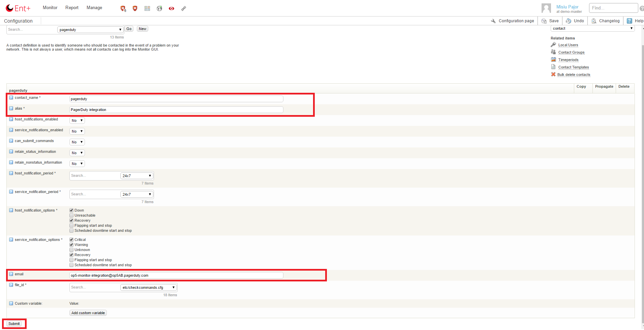Click Bulk delete contacts link
This screenshot has height=330, width=644.
pos(574,75)
